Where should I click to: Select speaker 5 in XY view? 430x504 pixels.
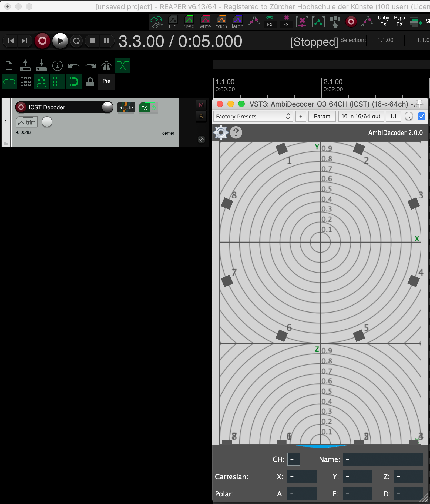(359, 336)
